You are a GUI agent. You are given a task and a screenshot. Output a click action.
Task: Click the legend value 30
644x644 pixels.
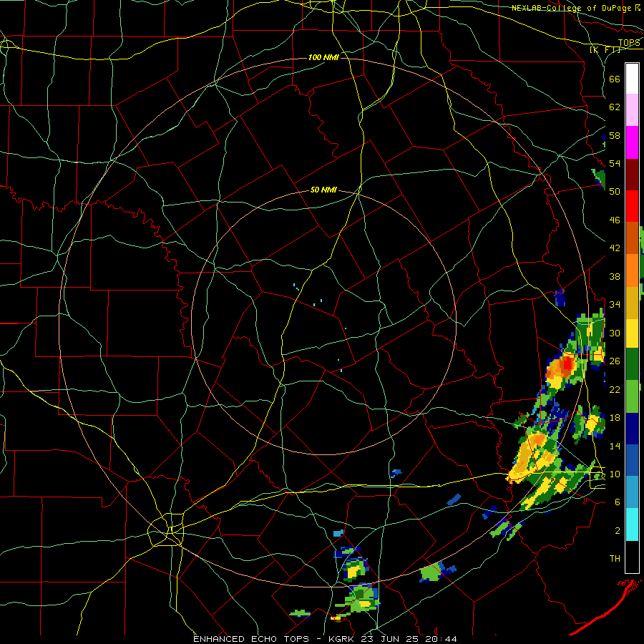pos(615,333)
